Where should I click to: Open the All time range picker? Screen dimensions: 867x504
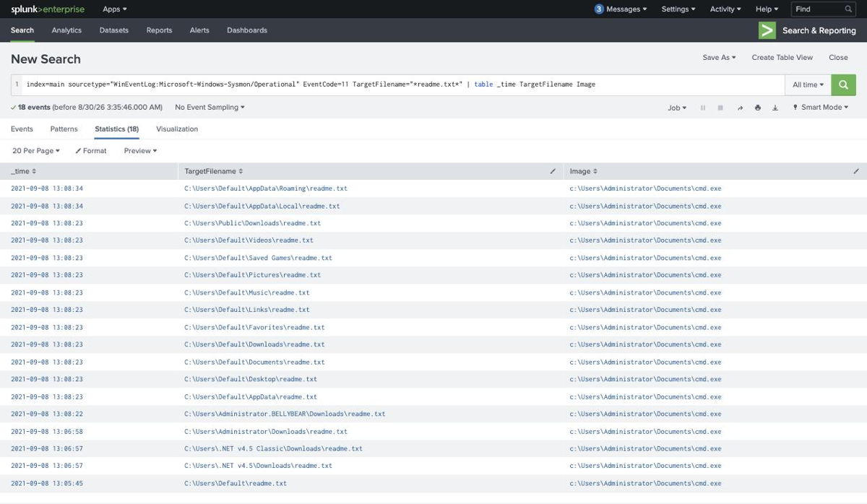[x=808, y=84]
